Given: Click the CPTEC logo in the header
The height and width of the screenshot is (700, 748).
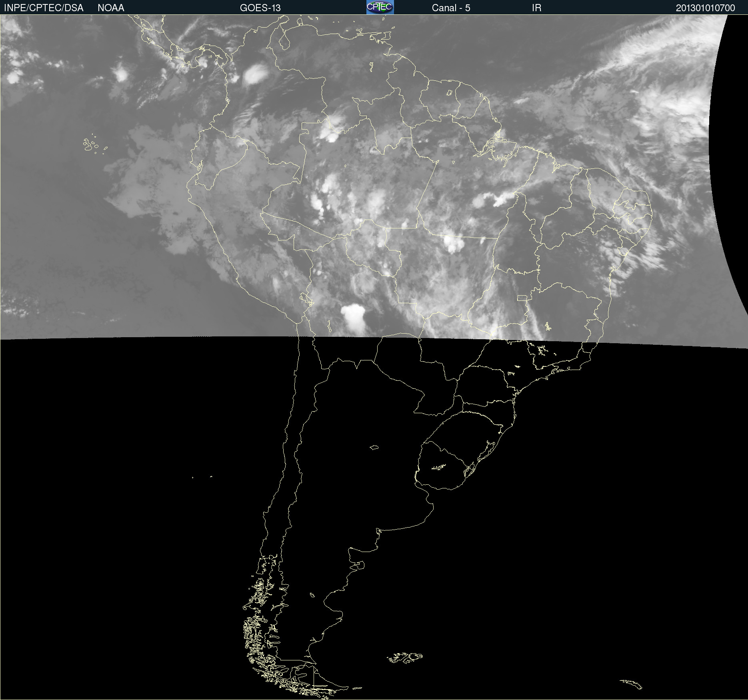Looking at the screenshot, I should (x=380, y=7).
